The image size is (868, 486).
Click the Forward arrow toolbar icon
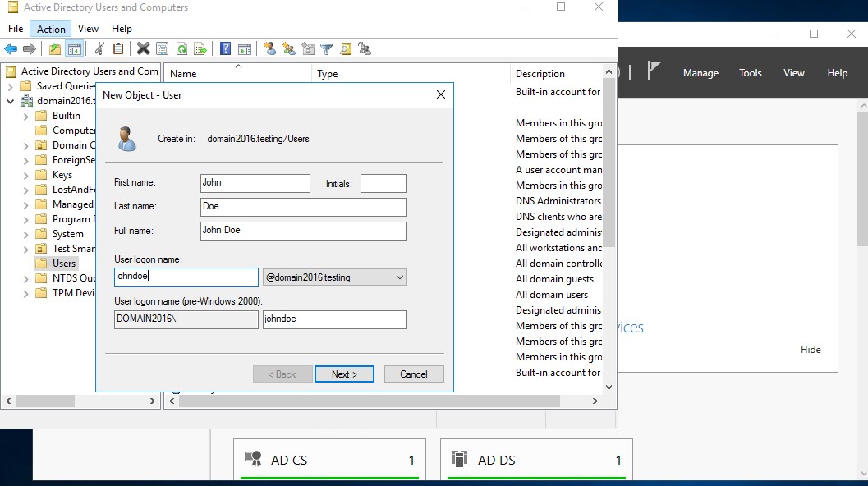pos(30,48)
